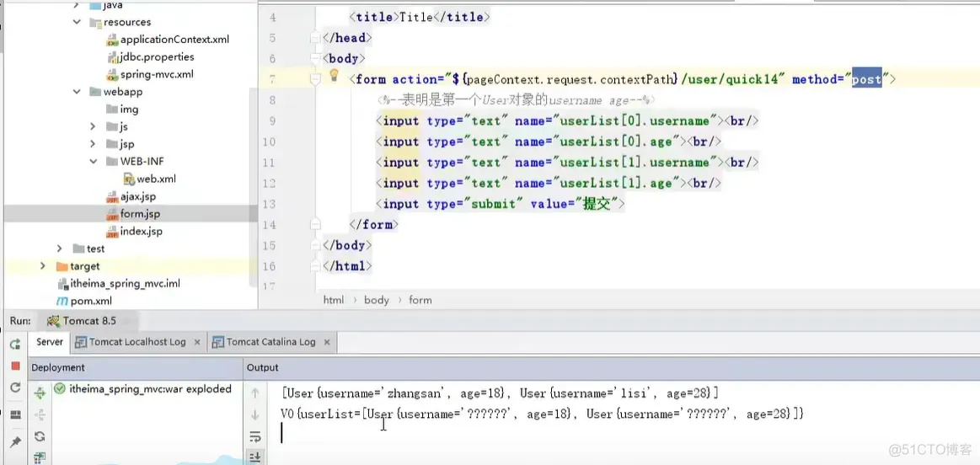980x465 pixels.
Task: Click the first [User{username='zhangsan' output line
Action: tap(500, 393)
